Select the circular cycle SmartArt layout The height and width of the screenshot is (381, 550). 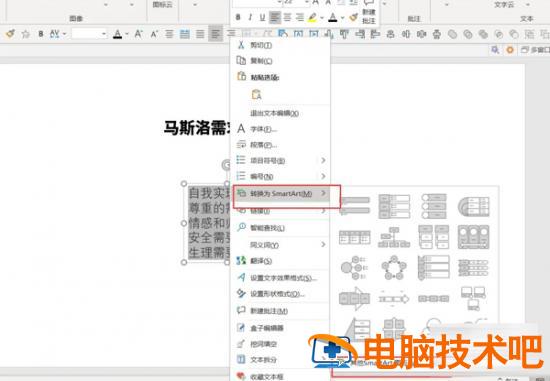(394, 268)
